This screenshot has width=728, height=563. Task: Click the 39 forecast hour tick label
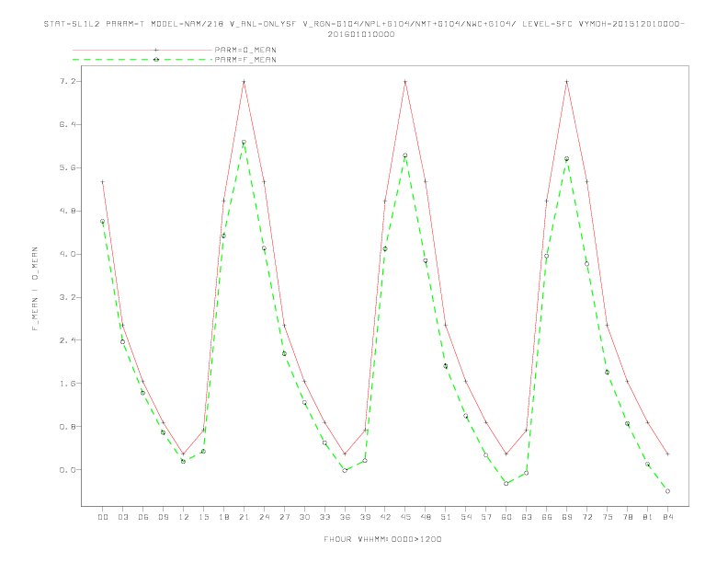(365, 517)
